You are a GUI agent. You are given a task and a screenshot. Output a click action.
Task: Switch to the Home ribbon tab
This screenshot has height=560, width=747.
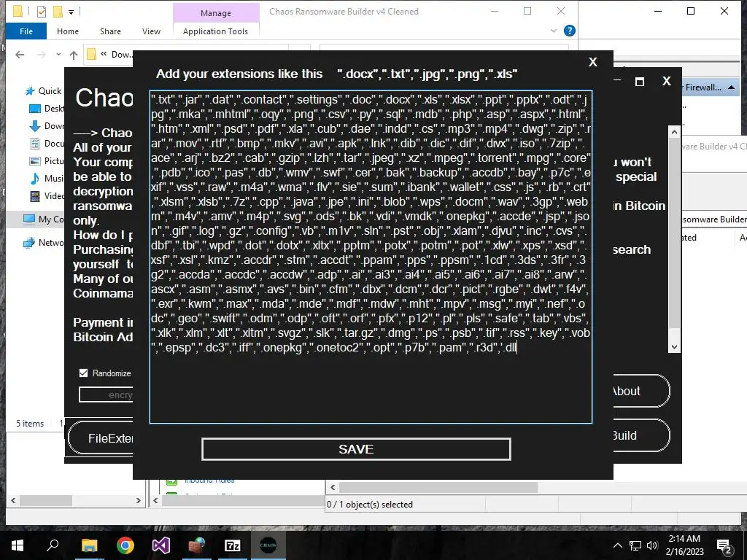68,31
